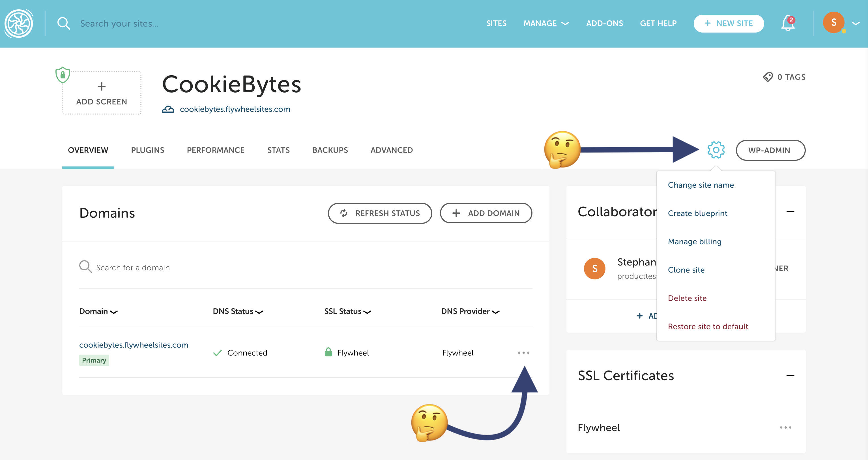Click the green privacy shield icon

pos(63,75)
